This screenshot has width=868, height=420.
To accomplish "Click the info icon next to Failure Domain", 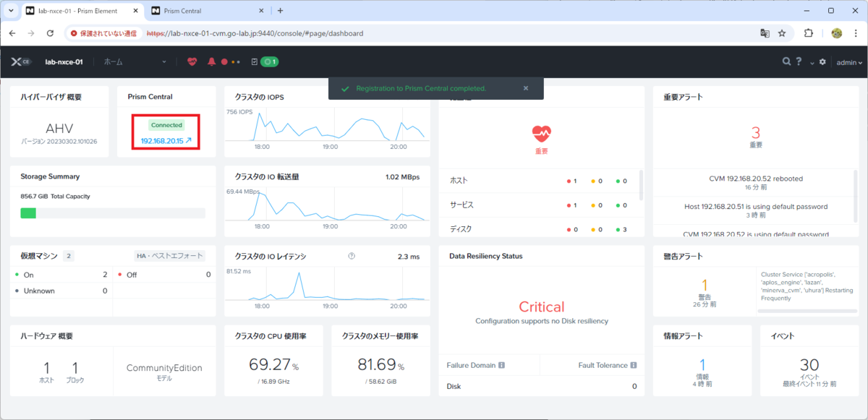I will coord(501,365).
